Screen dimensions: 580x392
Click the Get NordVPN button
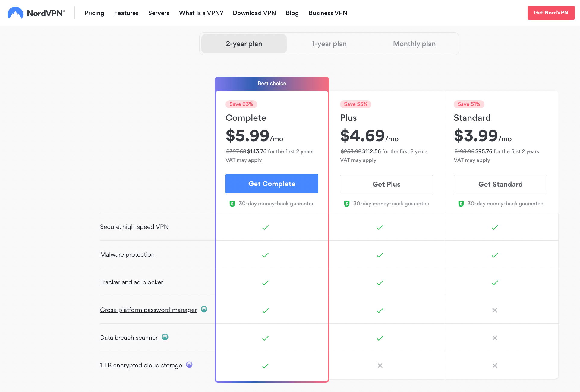pos(551,13)
